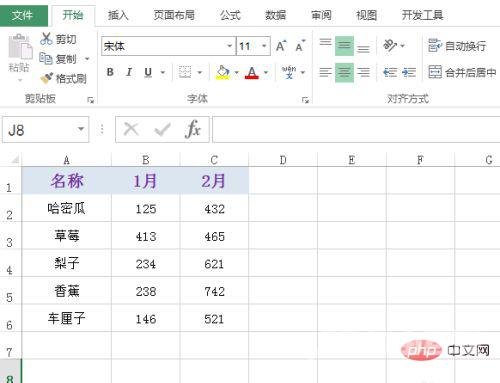The height and width of the screenshot is (383, 500).
Task: Align text left in cell
Action: (325, 72)
